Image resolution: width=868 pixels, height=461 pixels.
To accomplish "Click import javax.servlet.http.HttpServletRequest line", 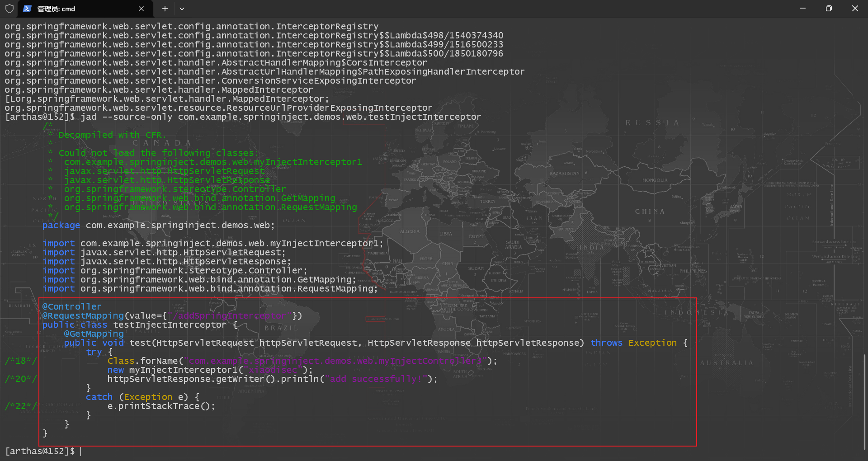I will pyautogui.click(x=164, y=253).
